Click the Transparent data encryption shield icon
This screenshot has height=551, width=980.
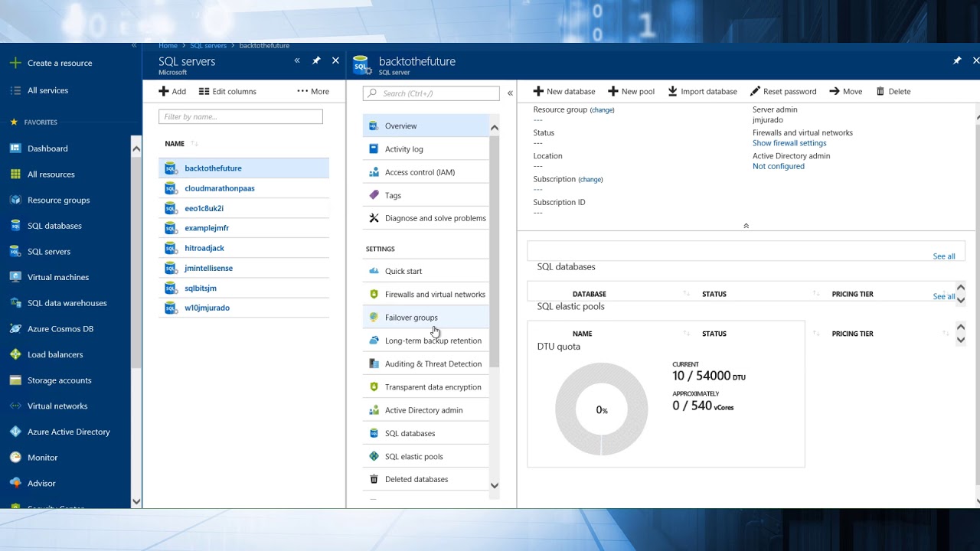click(x=374, y=386)
